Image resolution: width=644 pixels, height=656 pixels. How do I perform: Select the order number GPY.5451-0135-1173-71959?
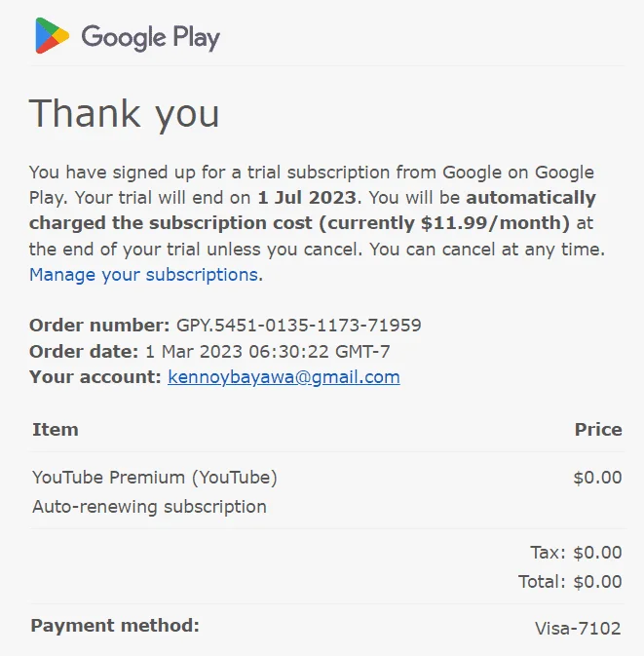pos(298,325)
